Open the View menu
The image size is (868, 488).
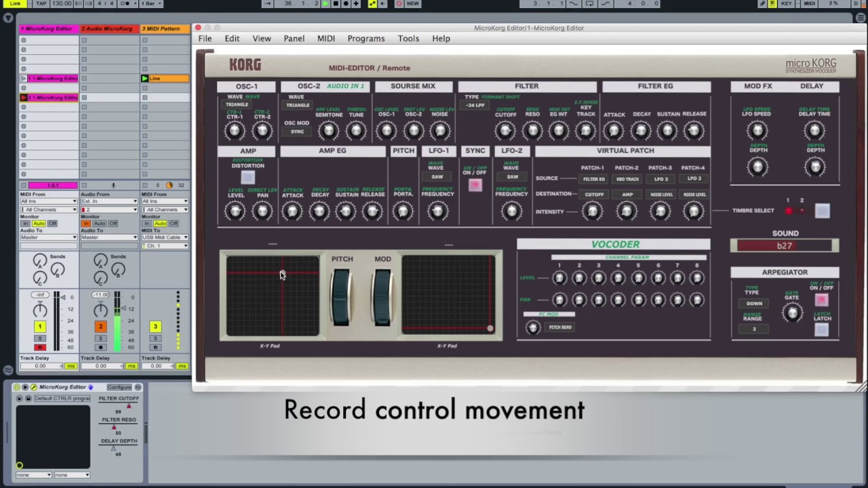262,39
